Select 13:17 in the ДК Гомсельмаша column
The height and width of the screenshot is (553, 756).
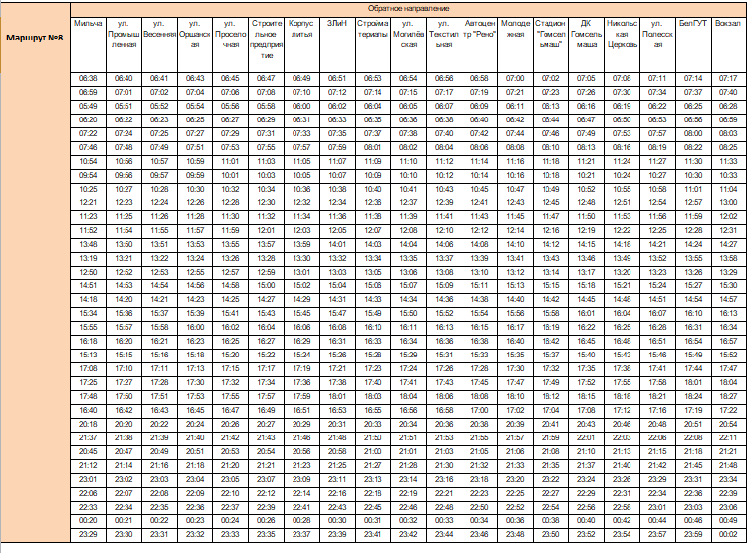(586, 273)
